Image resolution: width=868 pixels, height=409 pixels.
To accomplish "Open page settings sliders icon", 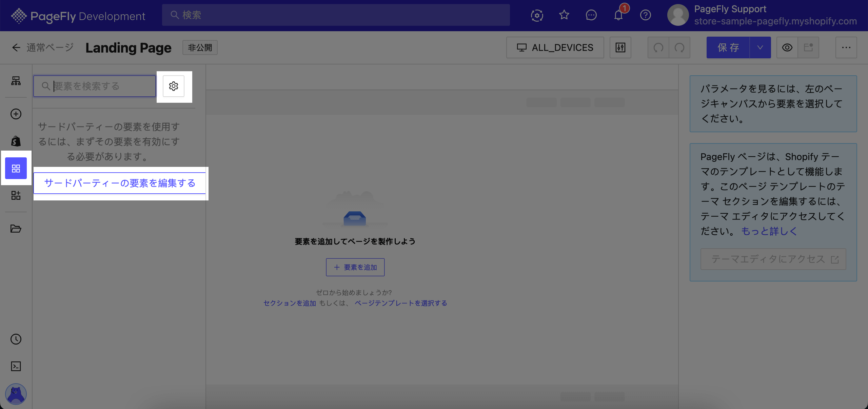I will point(620,47).
